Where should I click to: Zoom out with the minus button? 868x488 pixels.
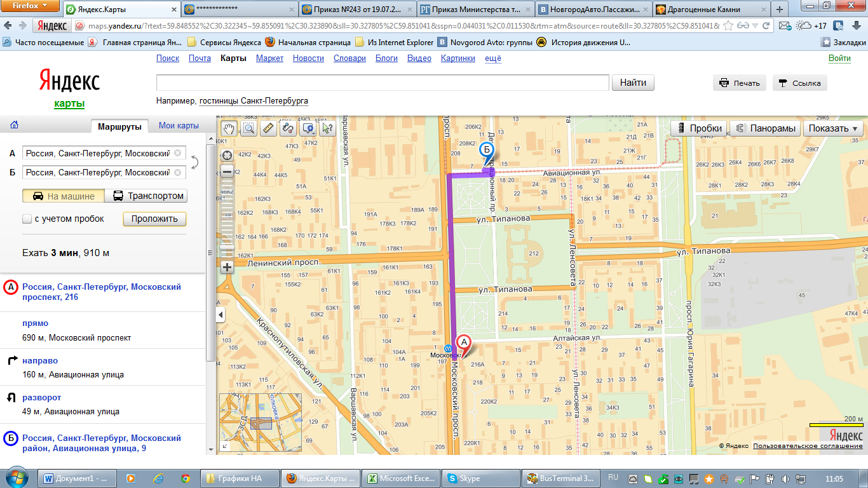pyautogui.click(x=227, y=172)
